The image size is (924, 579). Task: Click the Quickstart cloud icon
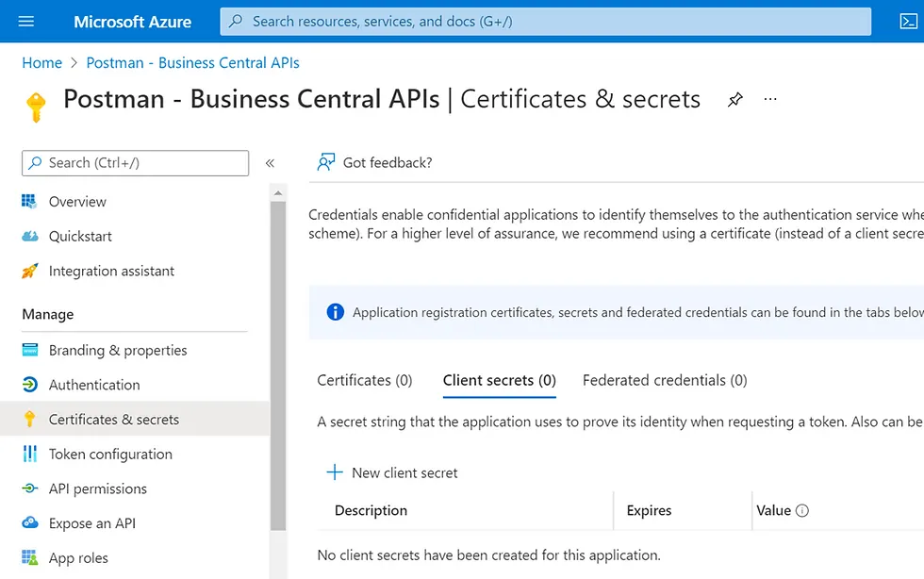(x=29, y=237)
